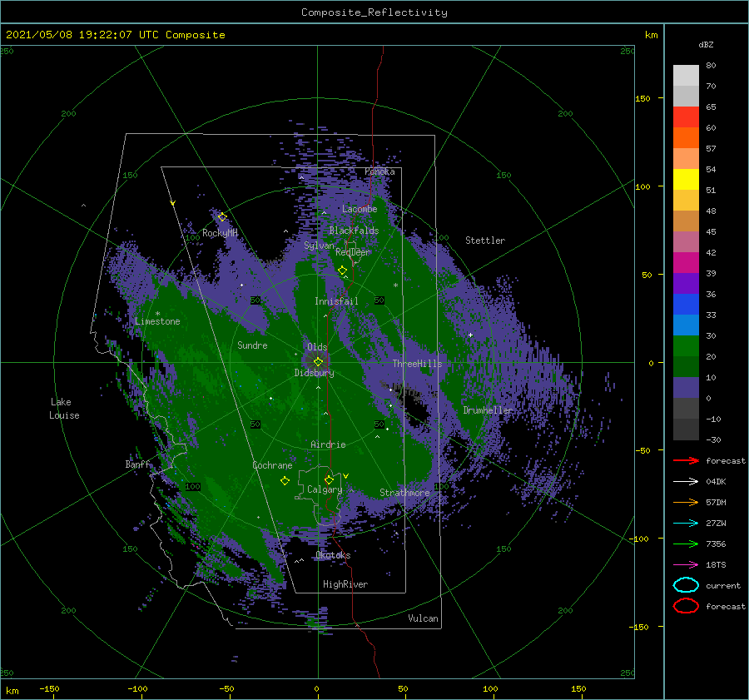
Task: Click the Calgary city label
Action: coord(325,489)
